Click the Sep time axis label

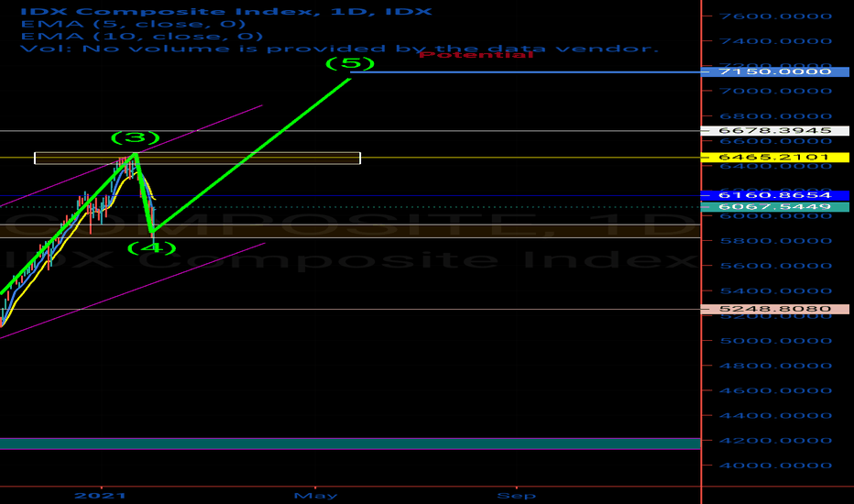pyautogui.click(x=516, y=496)
